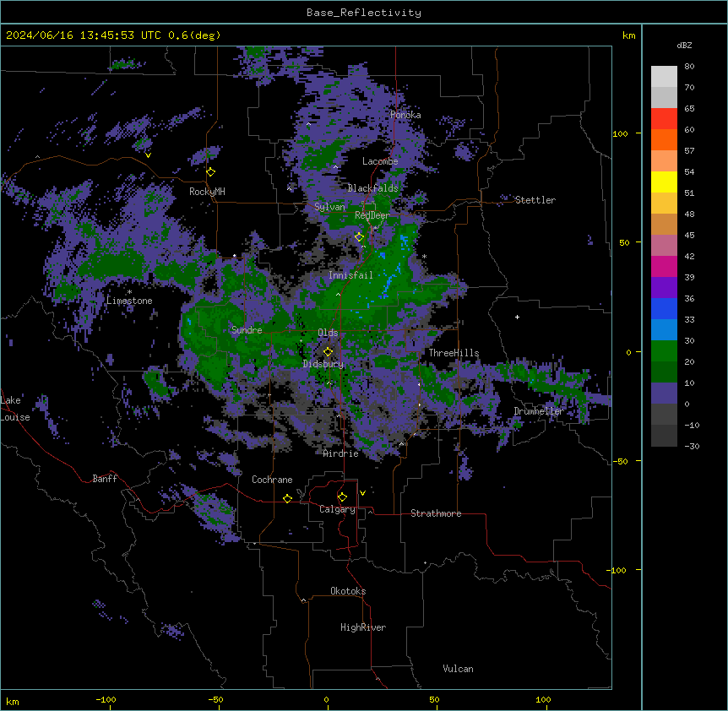Click the yellow diamond marker south of RedDeer
Viewport: 728px width, 711px height.
(x=359, y=237)
